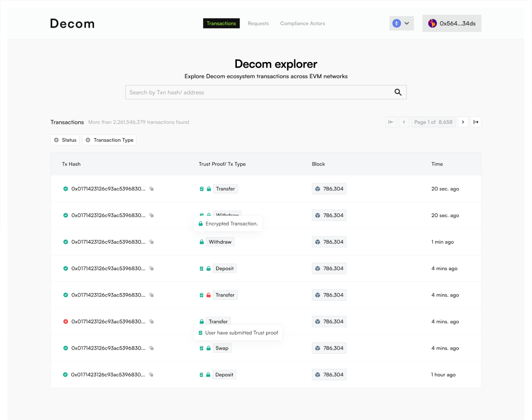
Task: Open wallet account 0x564...34ds
Action: point(452,23)
